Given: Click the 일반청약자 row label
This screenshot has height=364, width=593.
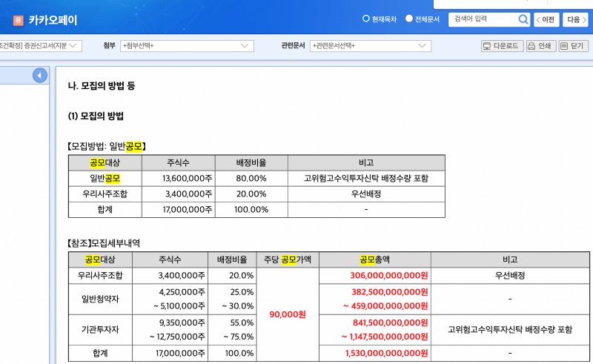Looking at the screenshot, I should (x=100, y=300).
